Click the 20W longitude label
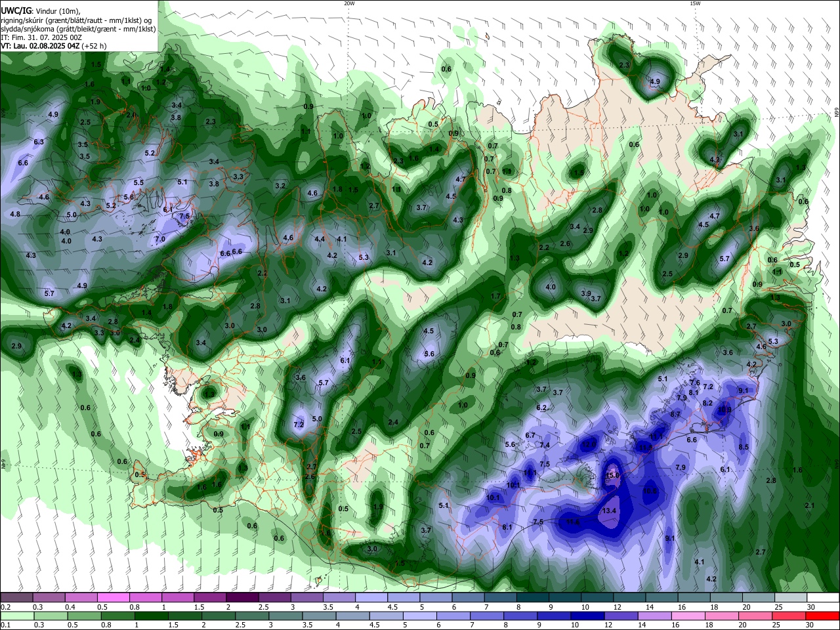840x630 pixels. coord(349,3)
